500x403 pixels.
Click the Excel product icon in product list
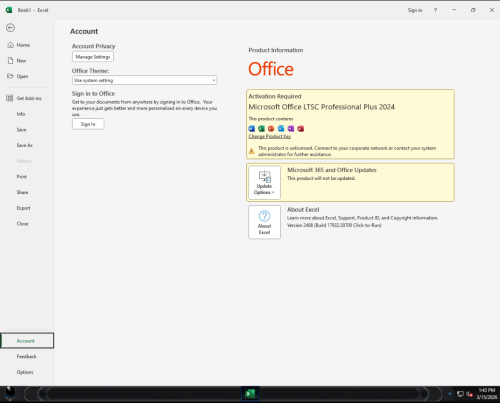(261, 129)
